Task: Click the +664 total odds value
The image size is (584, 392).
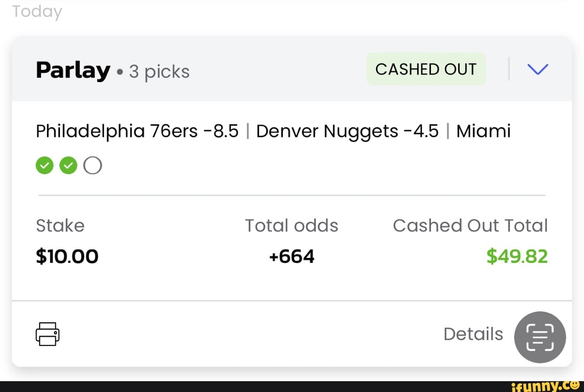Action: point(291,256)
